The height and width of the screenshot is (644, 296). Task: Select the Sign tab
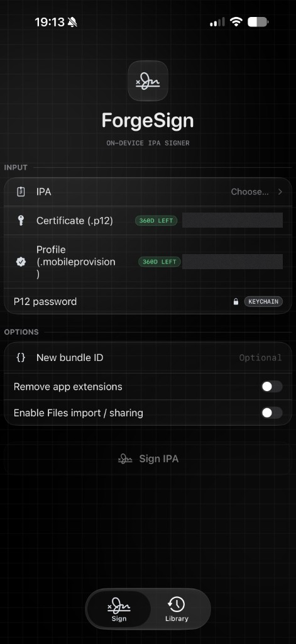coord(119,609)
